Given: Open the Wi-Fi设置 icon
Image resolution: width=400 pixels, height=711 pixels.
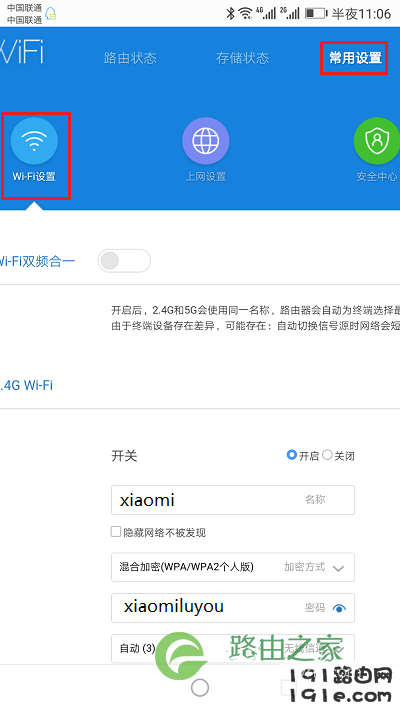Looking at the screenshot, I should point(34,141).
